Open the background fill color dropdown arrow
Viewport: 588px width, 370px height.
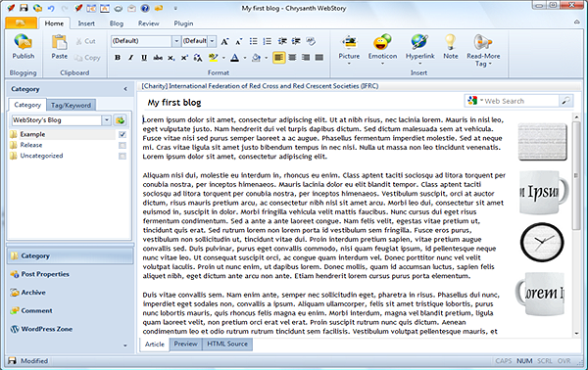267,58
